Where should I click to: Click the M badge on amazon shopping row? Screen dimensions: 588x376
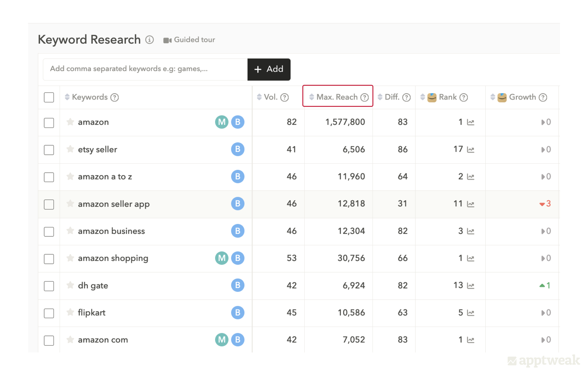(x=222, y=258)
